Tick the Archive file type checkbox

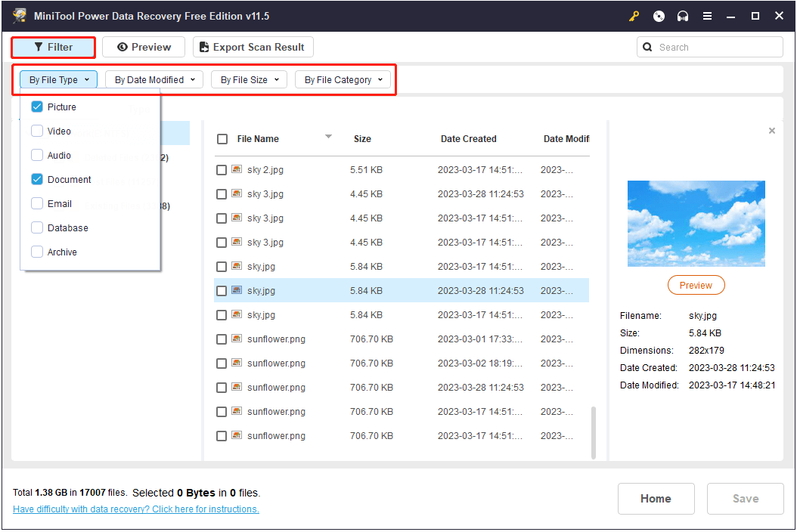pos(37,252)
